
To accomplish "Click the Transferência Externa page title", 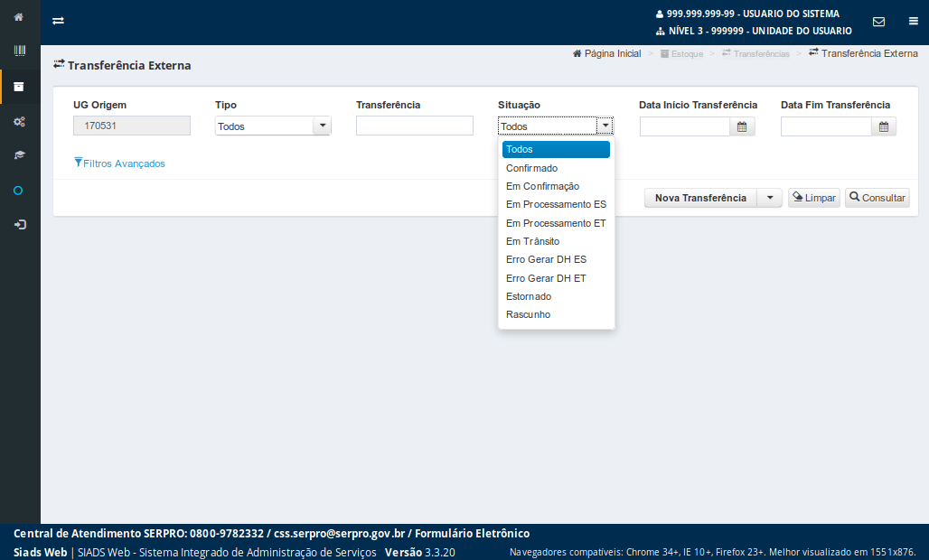I will pos(122,65).
